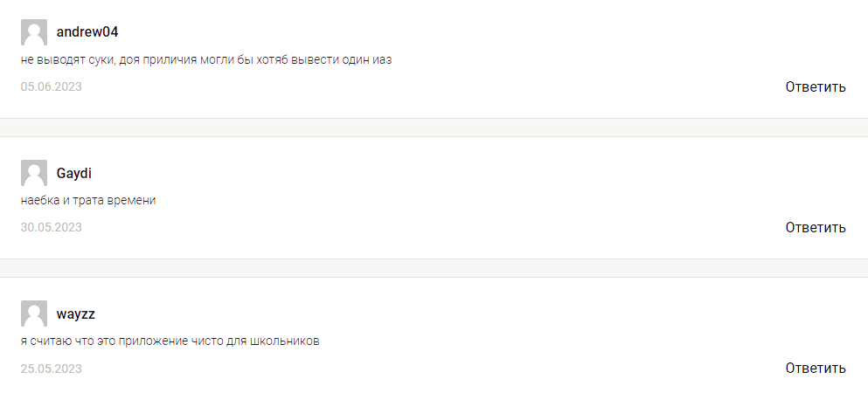Reply to Gaydi's comment with Ответить
Screen dimensions: 868x393
[x=815, y=228]
